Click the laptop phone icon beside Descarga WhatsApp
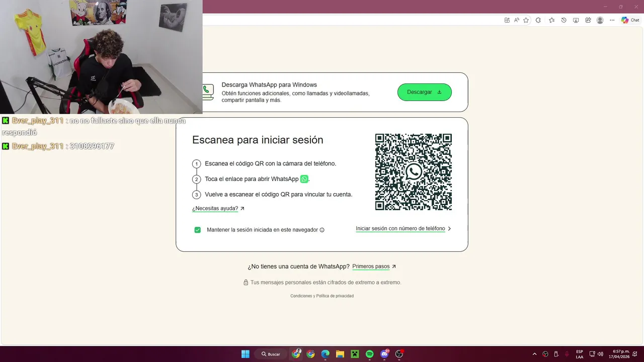 tap(207, 92)
